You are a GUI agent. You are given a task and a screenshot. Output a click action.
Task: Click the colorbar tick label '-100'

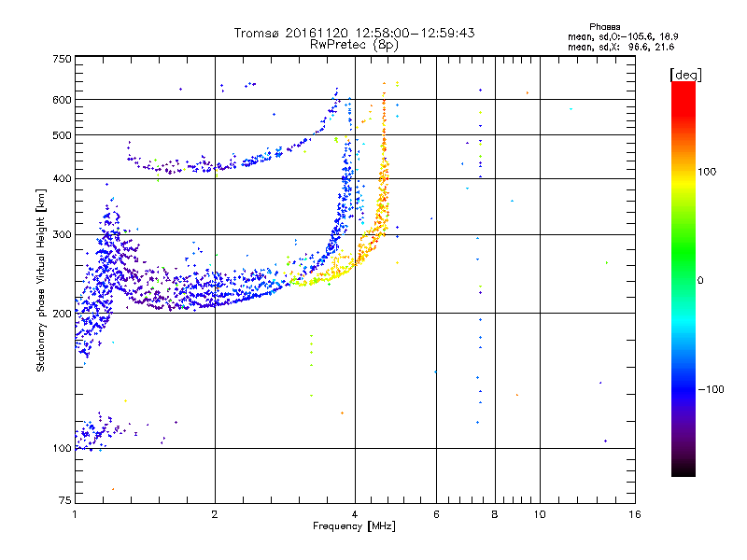pyautogui.click(x=711, y=389)
